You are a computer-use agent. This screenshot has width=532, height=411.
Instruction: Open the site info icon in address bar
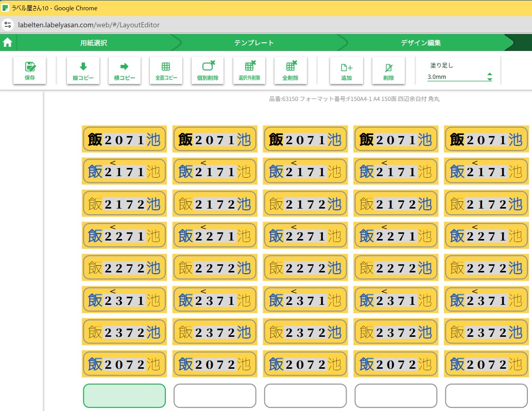pos(8,25)
